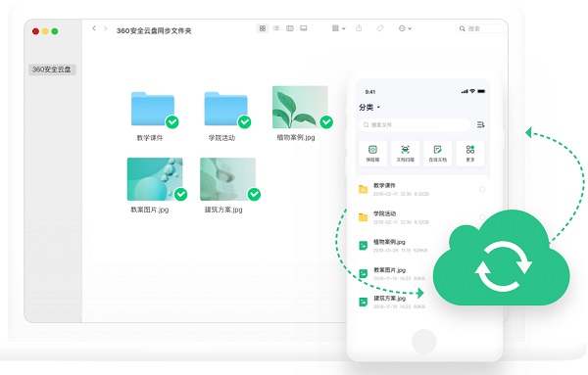Click the yellow 教学课件 folder icon on phone
588x375 pixels.
tap(363, 189)
